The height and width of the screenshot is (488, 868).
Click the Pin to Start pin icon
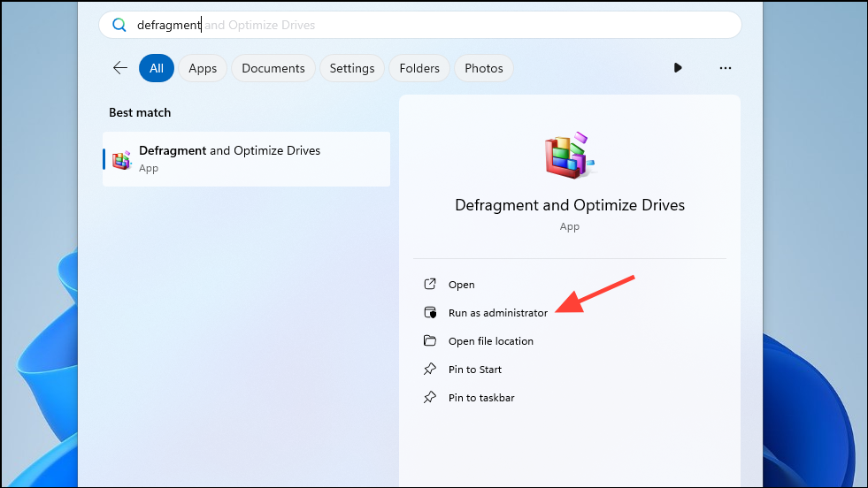click(430, 369)
